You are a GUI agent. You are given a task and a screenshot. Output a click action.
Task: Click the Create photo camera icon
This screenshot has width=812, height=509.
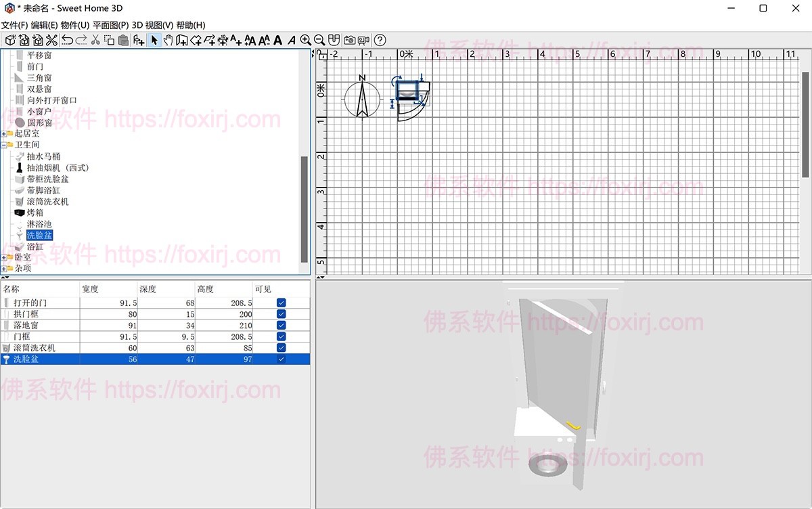(x=349, y=41)
